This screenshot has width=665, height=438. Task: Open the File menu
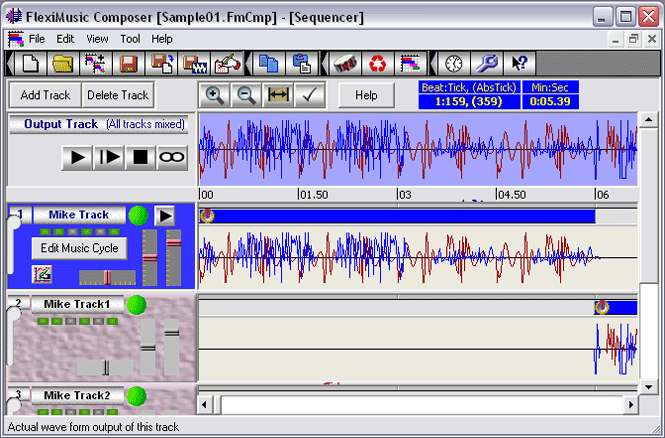click(37, 39)
